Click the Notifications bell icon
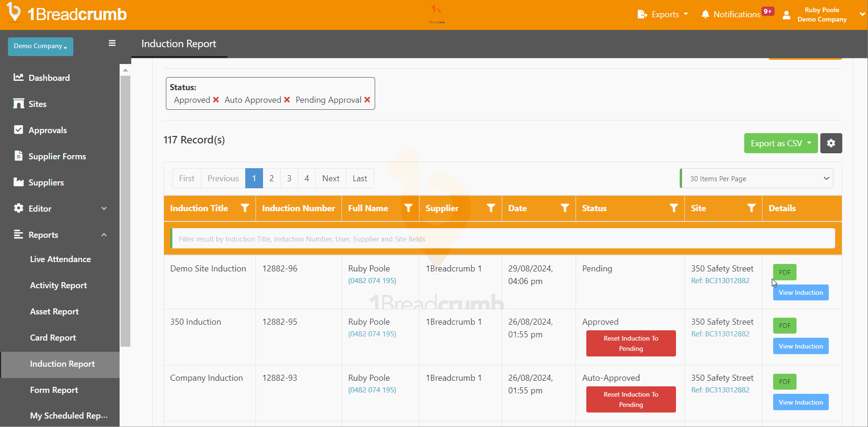The height and width of the screenshot is (427, 868). (705, 14)
